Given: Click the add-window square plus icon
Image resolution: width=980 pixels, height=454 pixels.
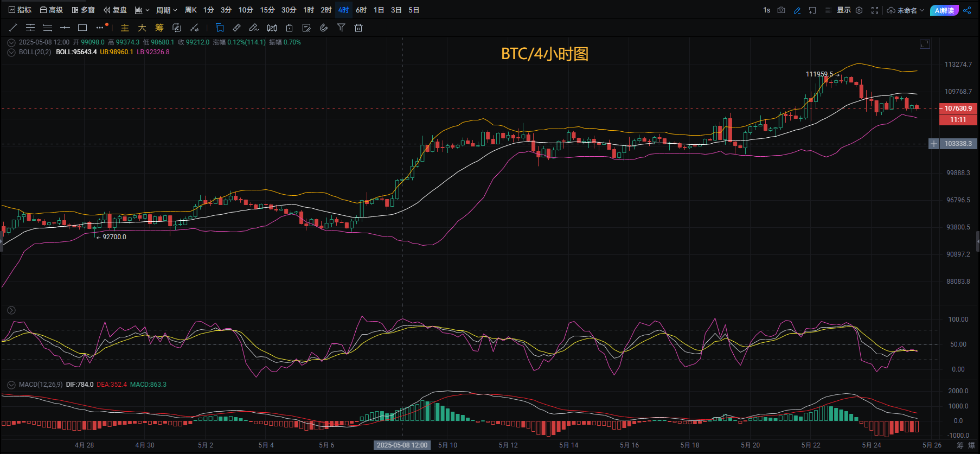Looking at the screenshot, I should pyautogui.click(x=812, y=10).
